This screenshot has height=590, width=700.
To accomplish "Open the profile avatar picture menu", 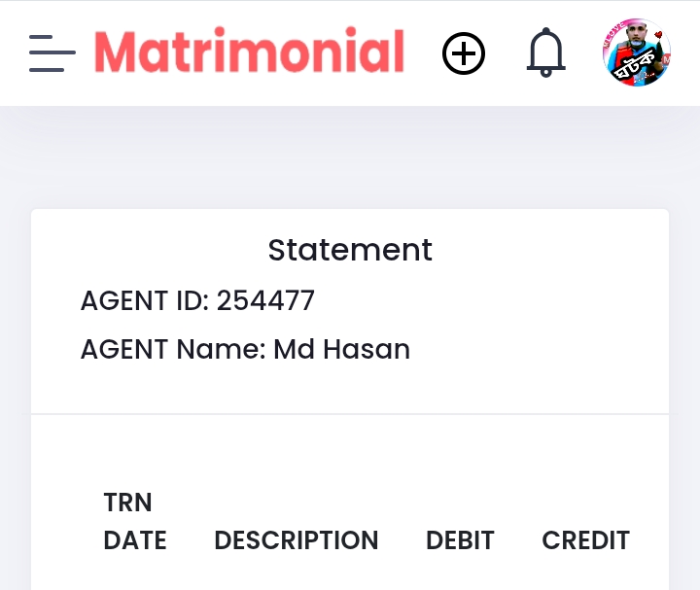I will coord(636,52).
